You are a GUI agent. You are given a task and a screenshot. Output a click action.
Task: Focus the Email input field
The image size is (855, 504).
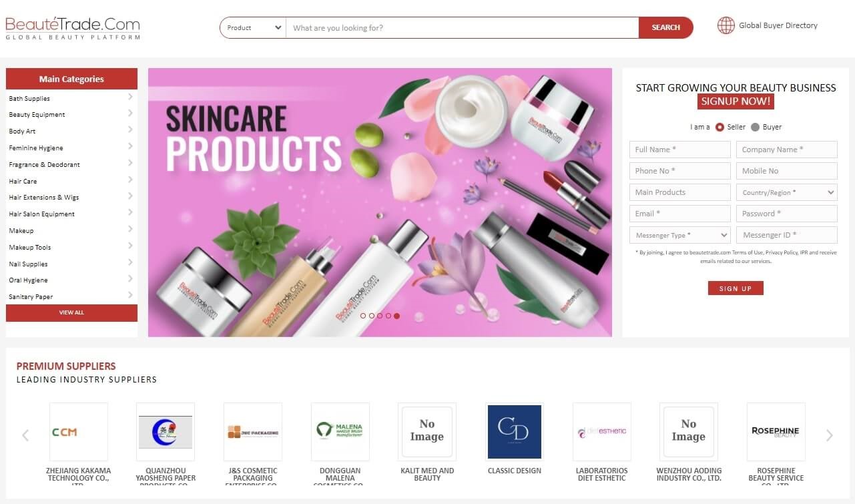pyautogui.click(x=679, y=214)
